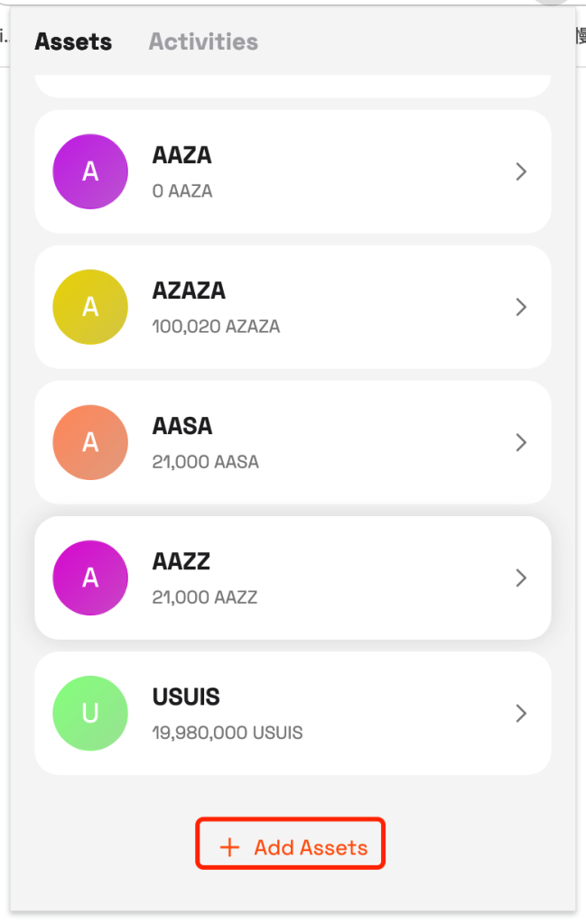Screen dimensions: 586x924
Task: Click the green USUIS token avatar
Action: [90, 713]
